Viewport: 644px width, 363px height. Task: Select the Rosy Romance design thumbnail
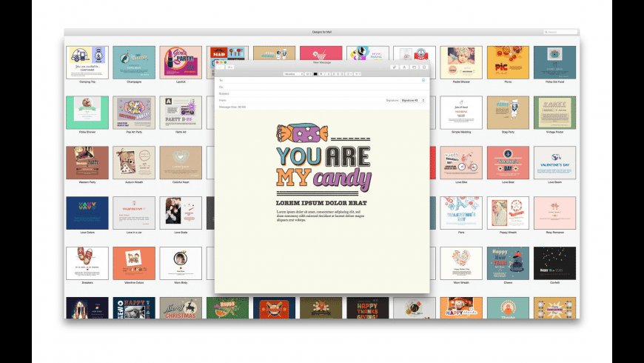click(555, 213)
